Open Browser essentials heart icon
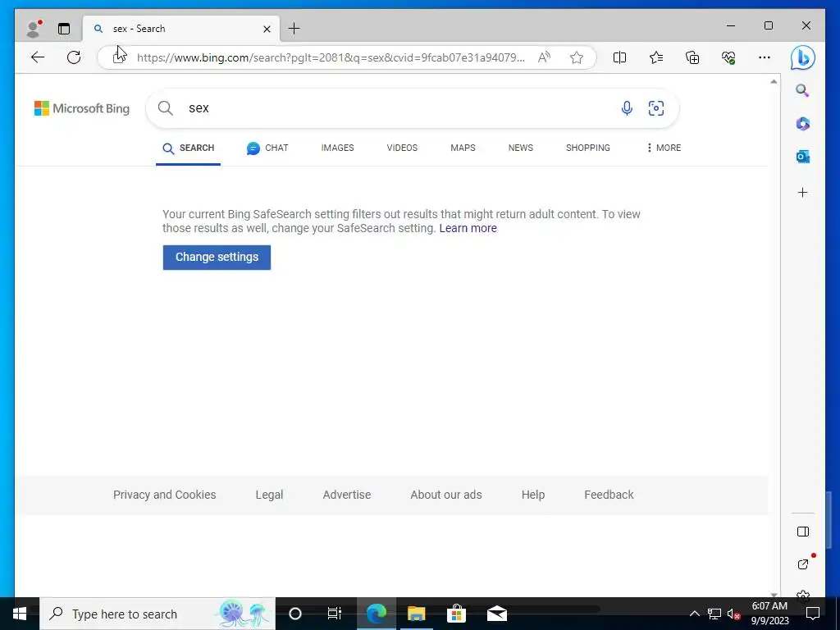The width and height of the screenshot is (840, 630). (728, 57)
